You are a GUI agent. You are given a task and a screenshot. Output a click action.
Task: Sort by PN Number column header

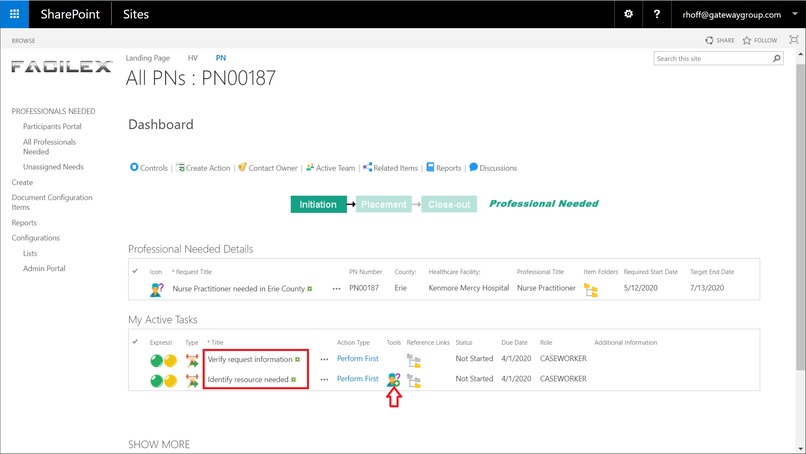coord(365,272)
